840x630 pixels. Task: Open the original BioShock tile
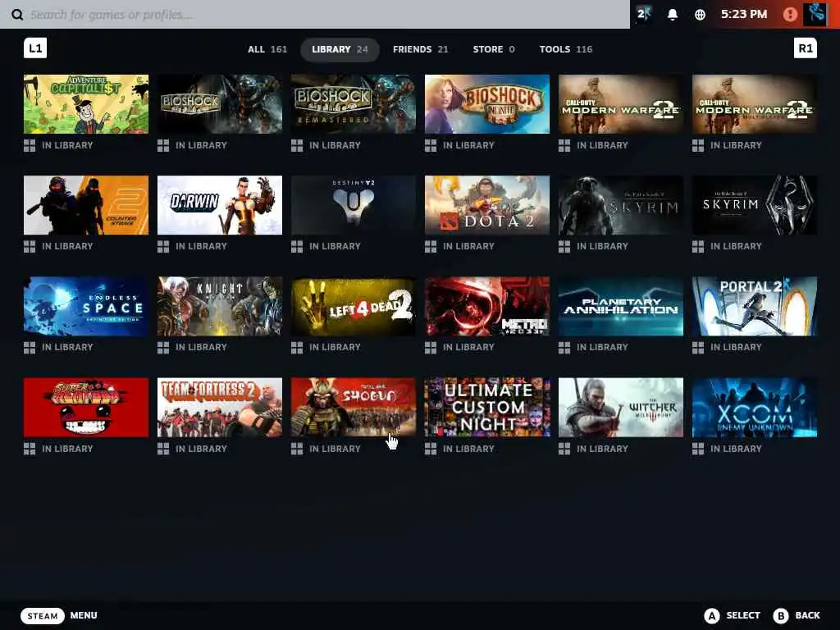tap(220, 104)
